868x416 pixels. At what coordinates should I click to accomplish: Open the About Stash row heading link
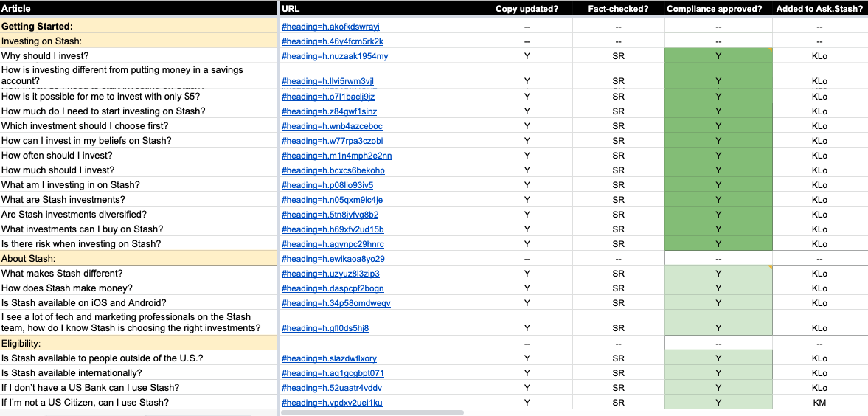click(333, 259)
